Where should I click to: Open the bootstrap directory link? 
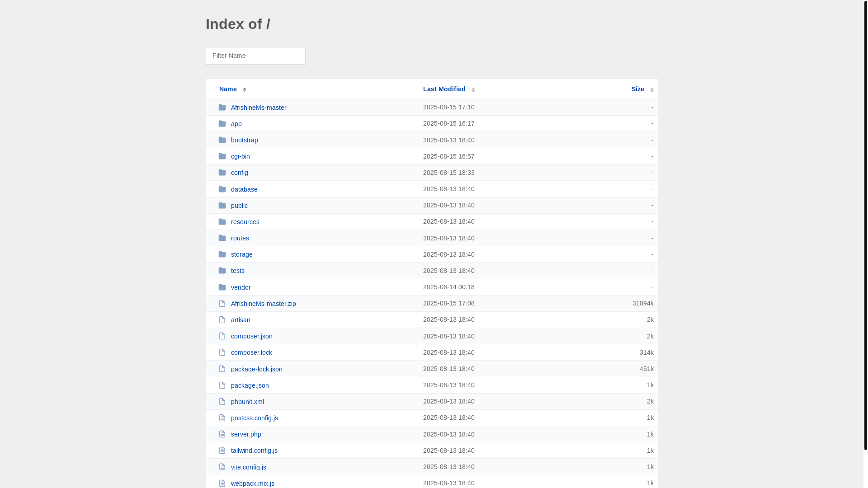(245, 140)
